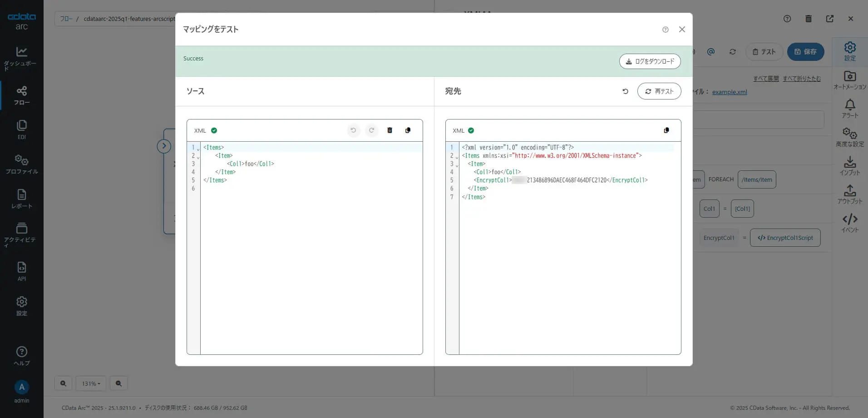Open the EDI section in sidebar
868x418 pixels.
21,129
